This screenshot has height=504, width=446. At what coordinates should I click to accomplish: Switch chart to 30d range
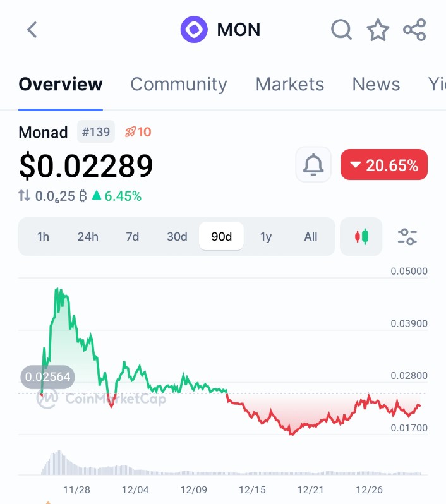(x=177, y=237)
